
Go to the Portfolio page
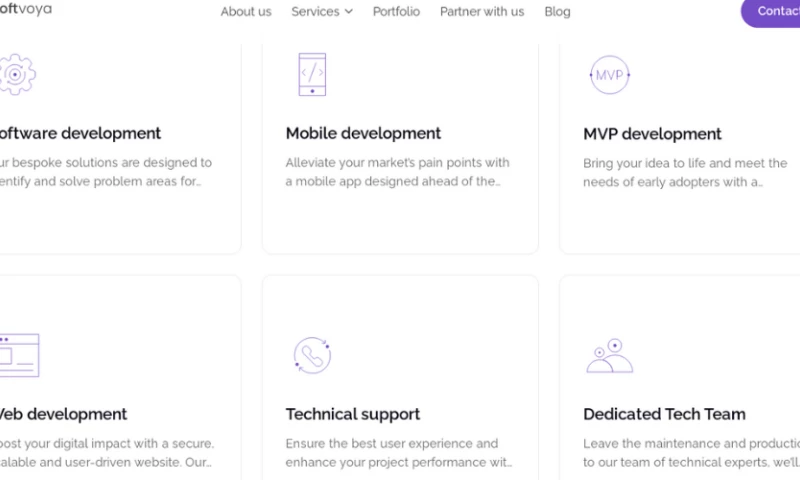click(396, 12)
